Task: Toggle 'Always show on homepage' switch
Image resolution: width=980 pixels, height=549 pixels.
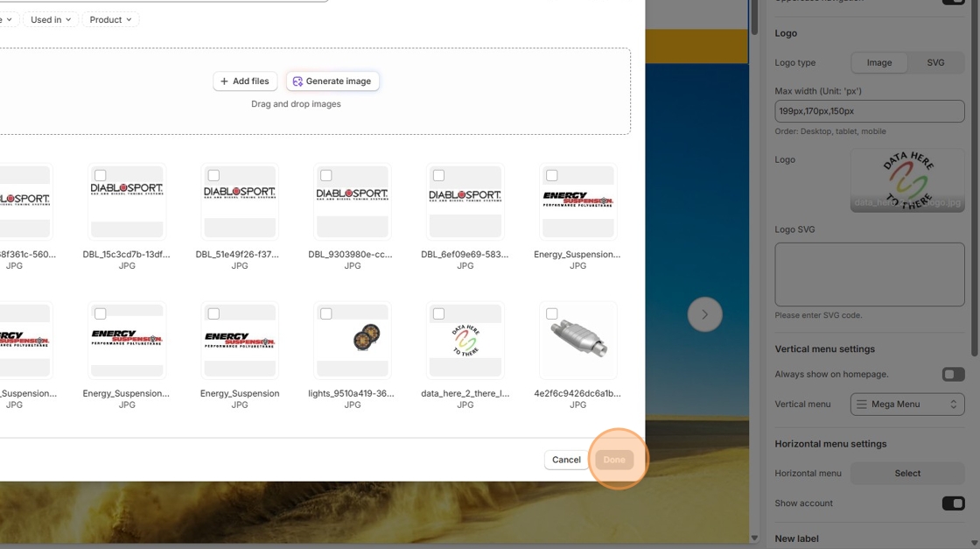Action: pyautogui.click(x=953, y=374)
